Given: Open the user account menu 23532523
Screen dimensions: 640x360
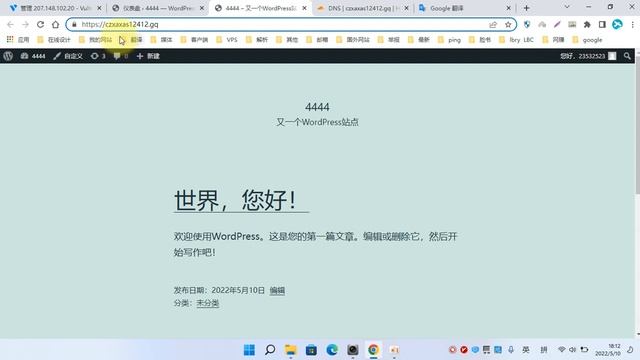Looking at the screenshot, I should 588,56.
